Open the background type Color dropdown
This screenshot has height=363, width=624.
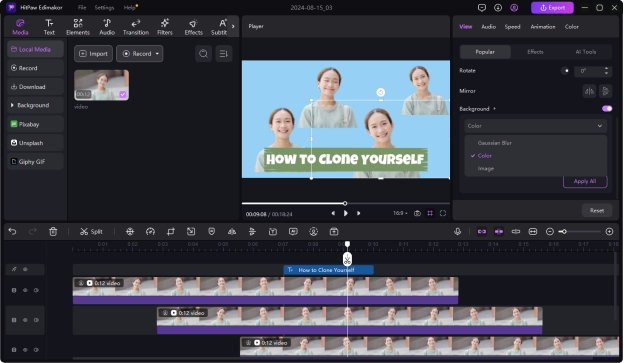point(535,126)
